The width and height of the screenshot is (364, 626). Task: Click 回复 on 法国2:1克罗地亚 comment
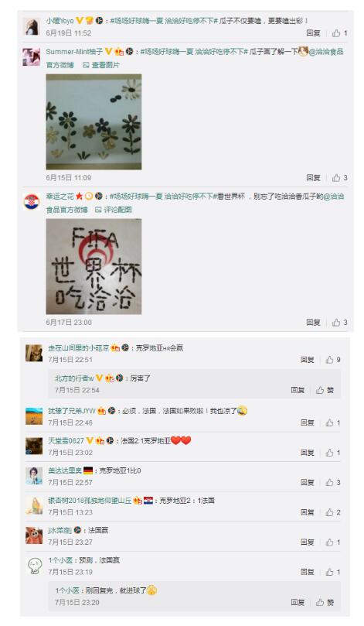(308, 453)
